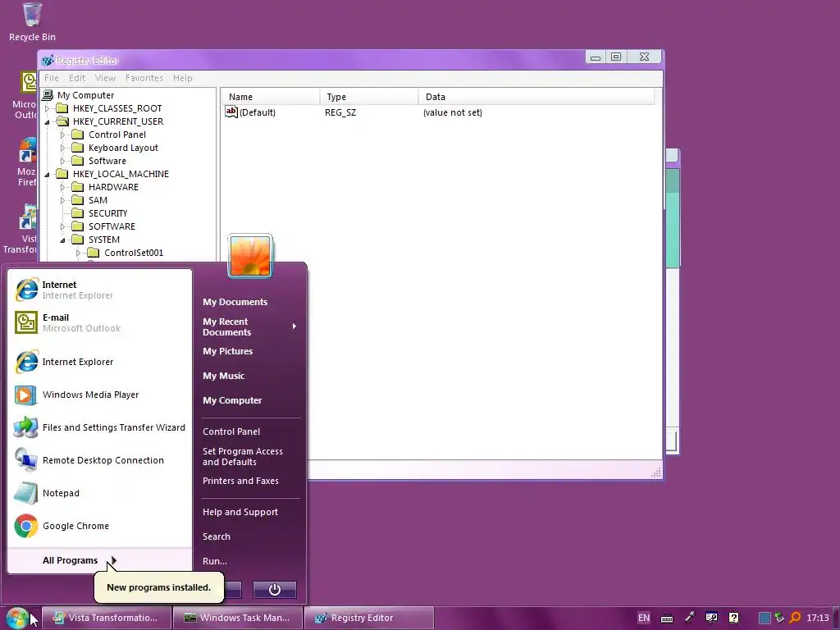Screen dimensions: 840x630
Task: Expand the SAM registry key
Action: click(x=62, y=200)
